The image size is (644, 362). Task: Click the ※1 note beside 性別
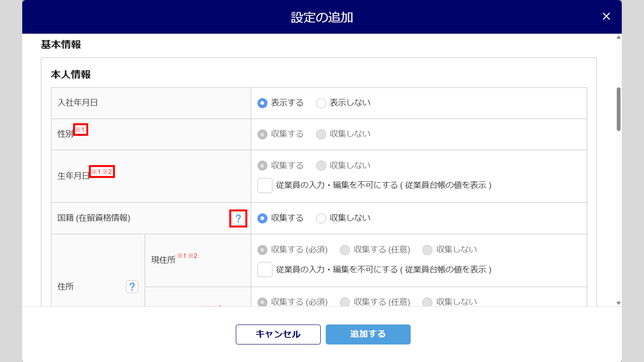coord(80,130)
